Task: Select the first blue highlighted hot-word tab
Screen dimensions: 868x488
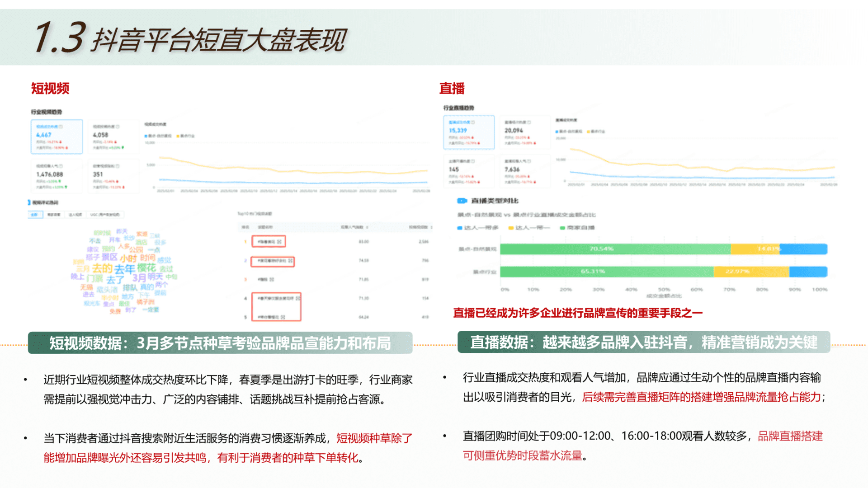Action: coord(35,215)
